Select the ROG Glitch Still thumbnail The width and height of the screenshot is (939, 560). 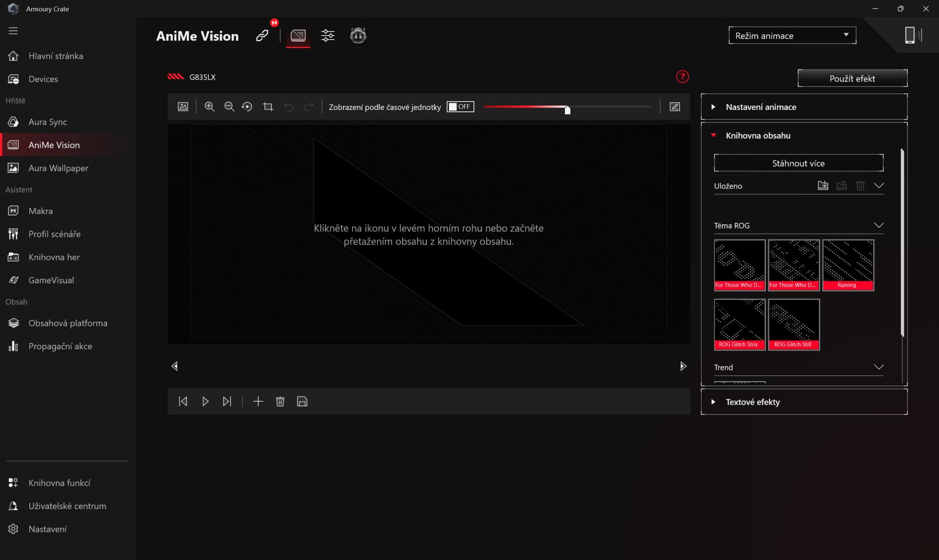(x=794, y=324)
